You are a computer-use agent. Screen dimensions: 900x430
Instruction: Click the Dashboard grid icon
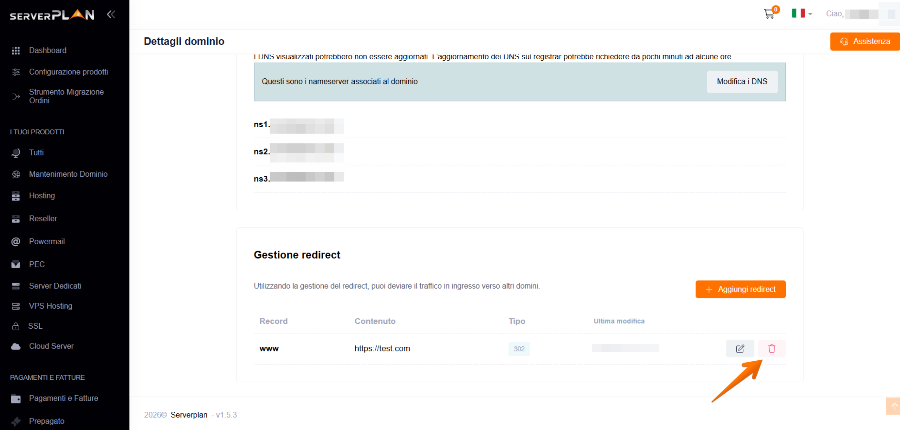point(16,51)
